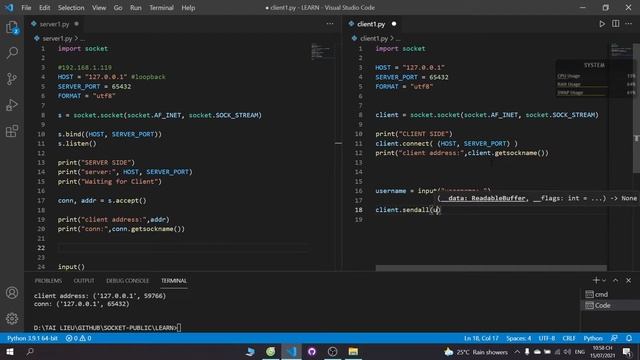Screen dimensions: 640x360
Task: Open the new terminal launch profile dropdown
Action: click(x=604, y=280)
